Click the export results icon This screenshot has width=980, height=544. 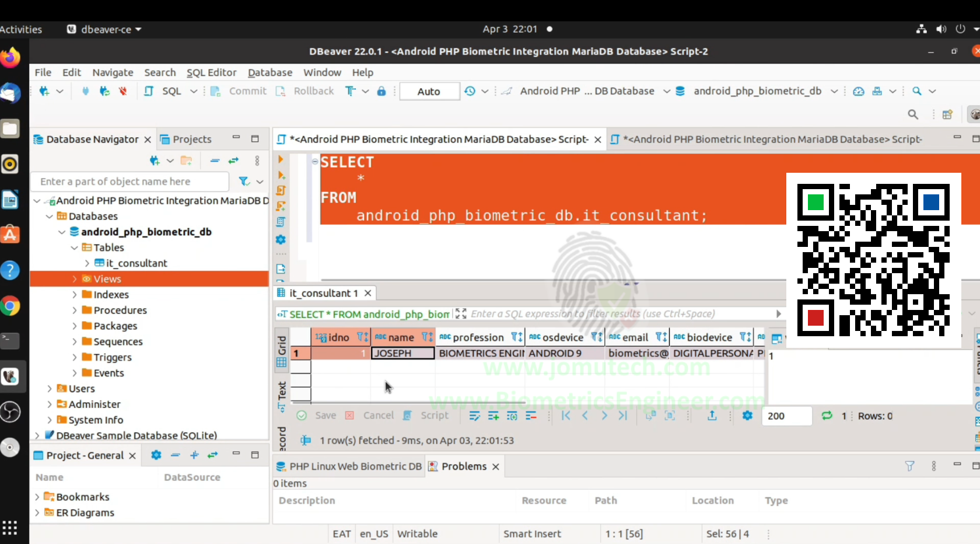click(712, 416)
